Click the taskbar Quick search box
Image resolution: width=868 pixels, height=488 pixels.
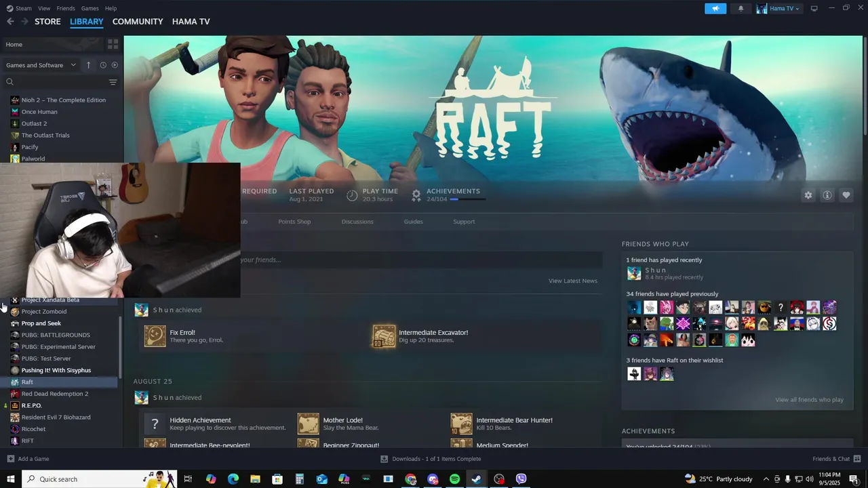[100, 479]
